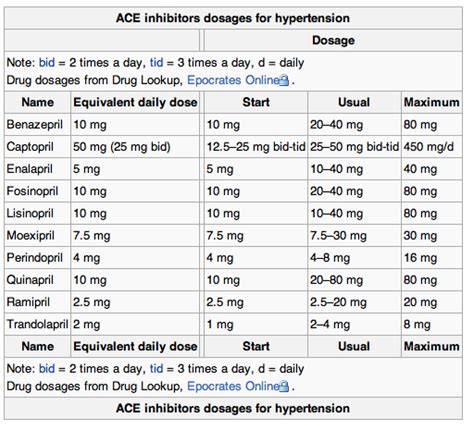Click Captopril maximum '450 mg/d' cell
Screen dimensions: 474x430
(432, 147)
